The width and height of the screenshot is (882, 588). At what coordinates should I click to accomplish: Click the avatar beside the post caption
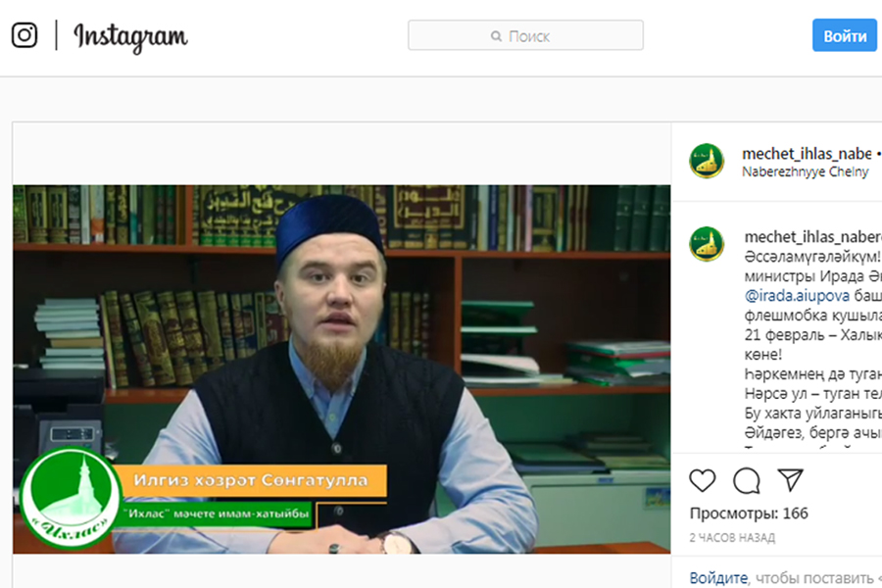707,244
